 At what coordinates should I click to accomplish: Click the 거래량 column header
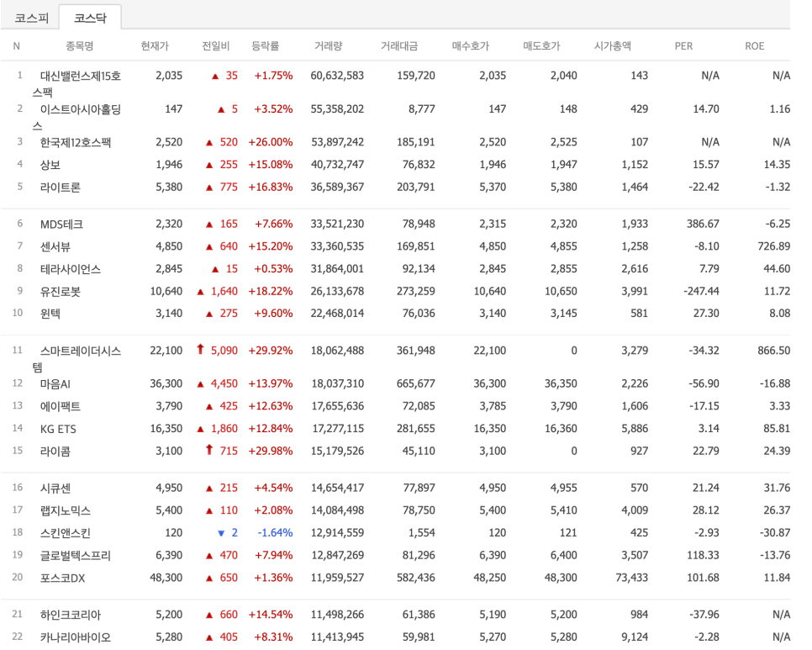[x=329, y=46]
